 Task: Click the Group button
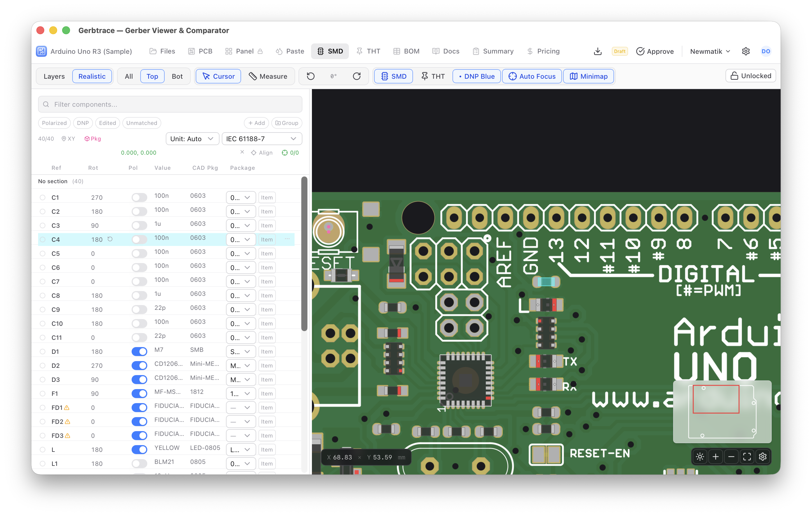tap(287, 123)
